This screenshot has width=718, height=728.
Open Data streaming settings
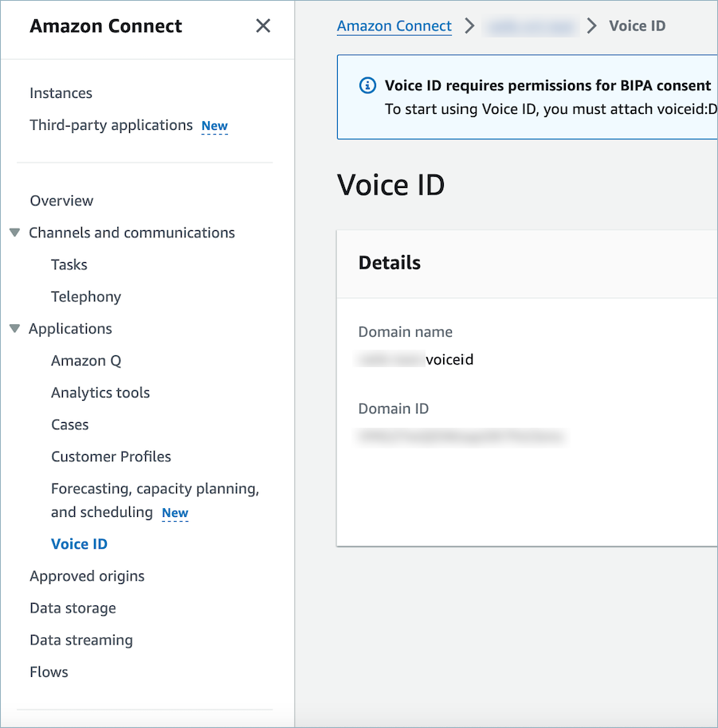coord(80,640)
